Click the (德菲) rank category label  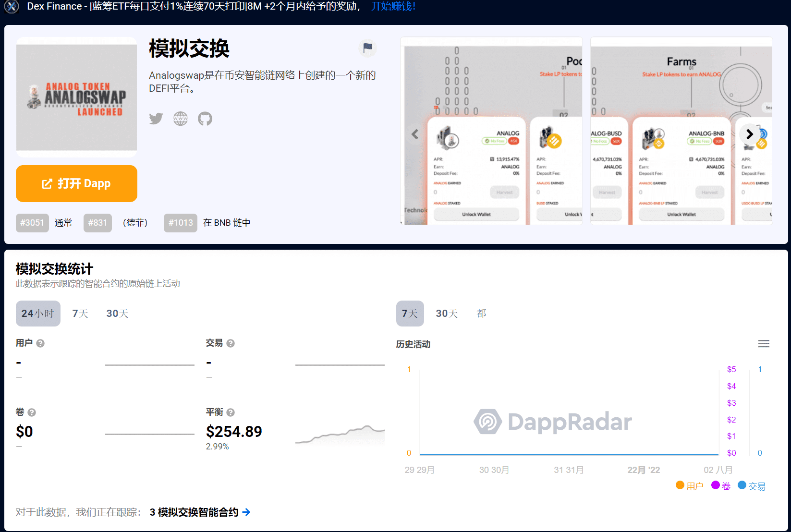[x=135, y=223]
